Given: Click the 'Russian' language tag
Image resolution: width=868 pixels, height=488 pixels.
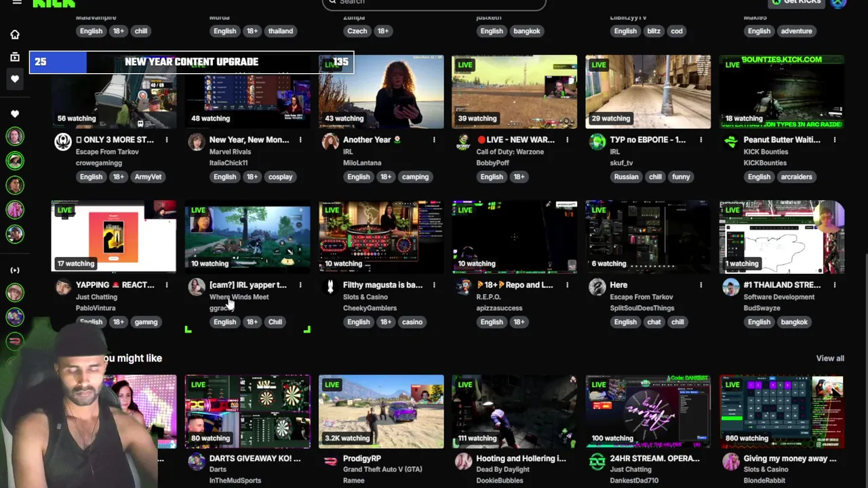Looking at the screenshot, I should tap(625, 177).
